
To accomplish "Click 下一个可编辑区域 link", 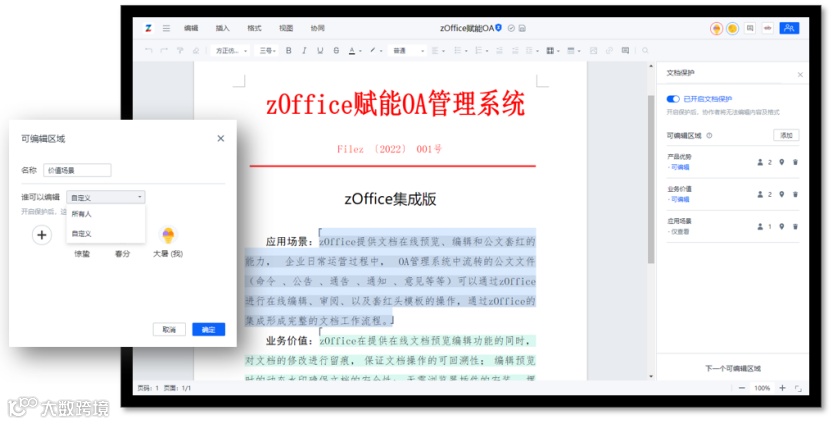I will pos(733,368).
